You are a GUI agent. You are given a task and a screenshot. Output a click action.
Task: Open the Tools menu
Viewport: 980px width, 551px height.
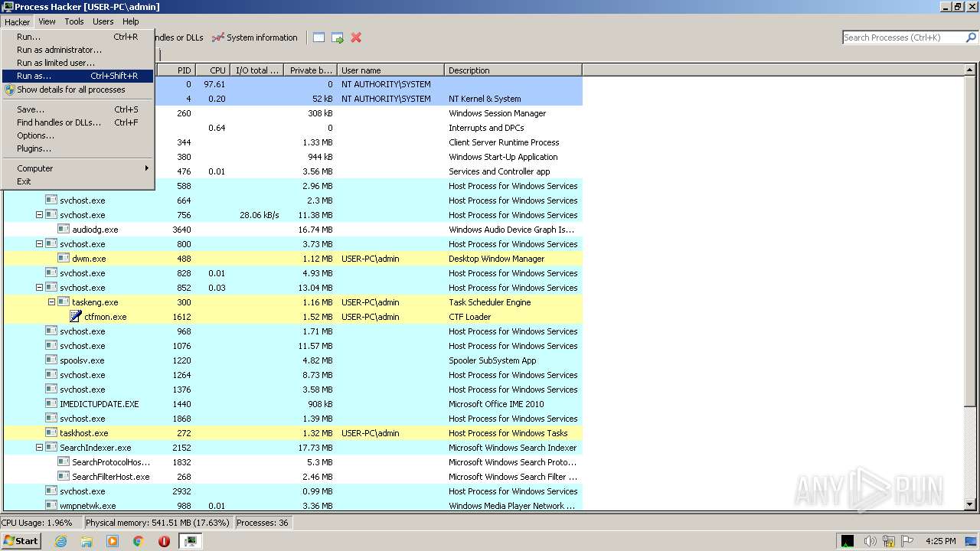click(74, 21)
